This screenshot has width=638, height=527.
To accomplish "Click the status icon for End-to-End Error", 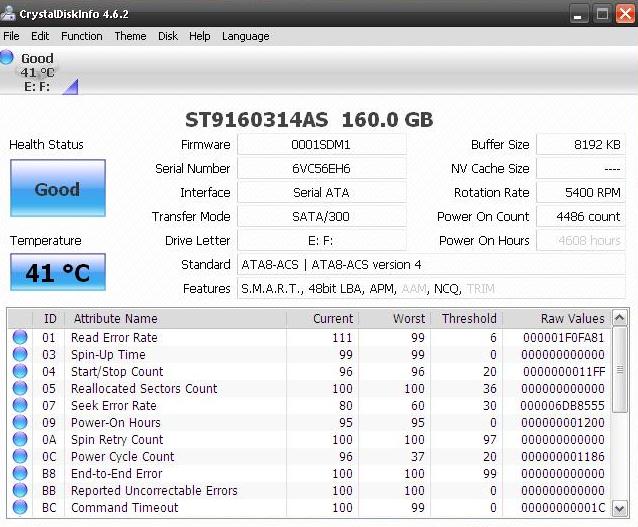I will [20, 473].
